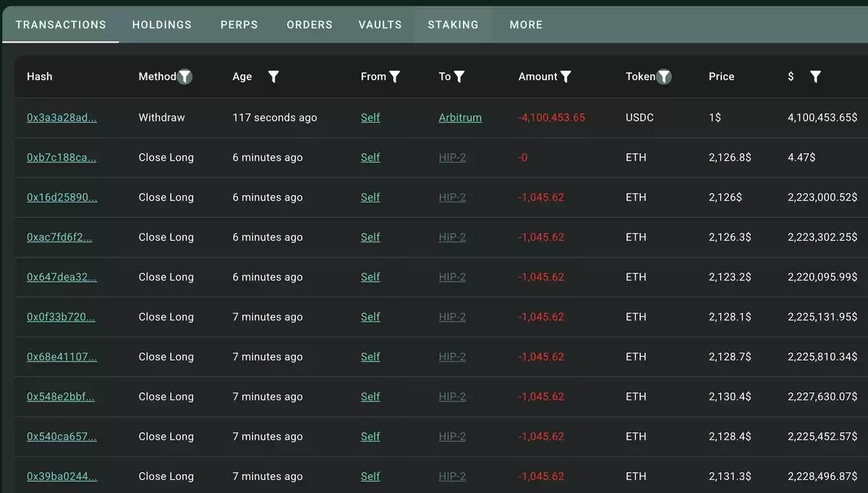Select value 2,225,810.34$

pos(822,356)
